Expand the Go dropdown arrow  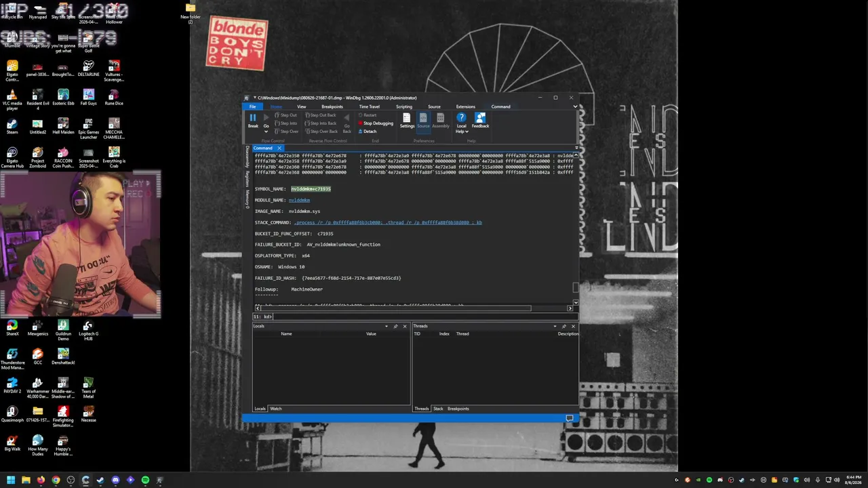[266, 131]
